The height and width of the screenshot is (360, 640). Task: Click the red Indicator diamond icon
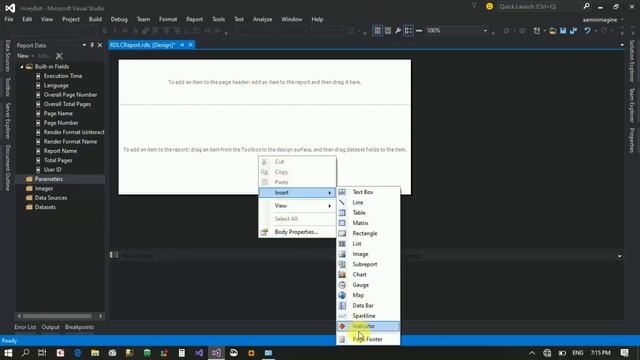click(x=342, y=326)
